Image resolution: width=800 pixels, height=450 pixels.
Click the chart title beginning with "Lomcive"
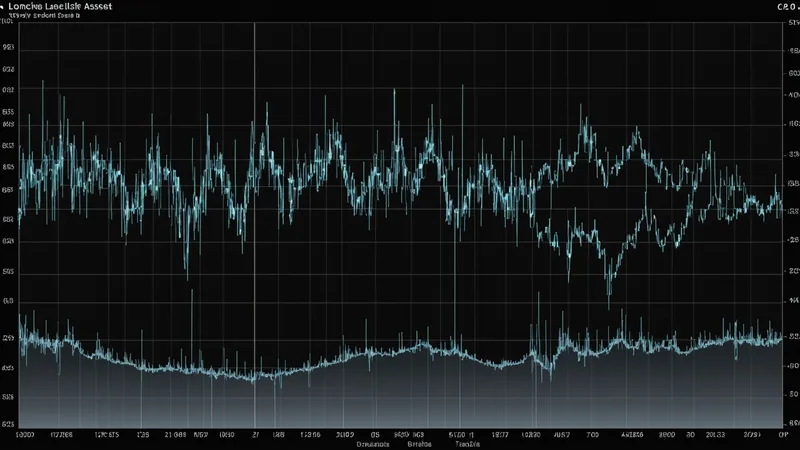coord(60,7)
